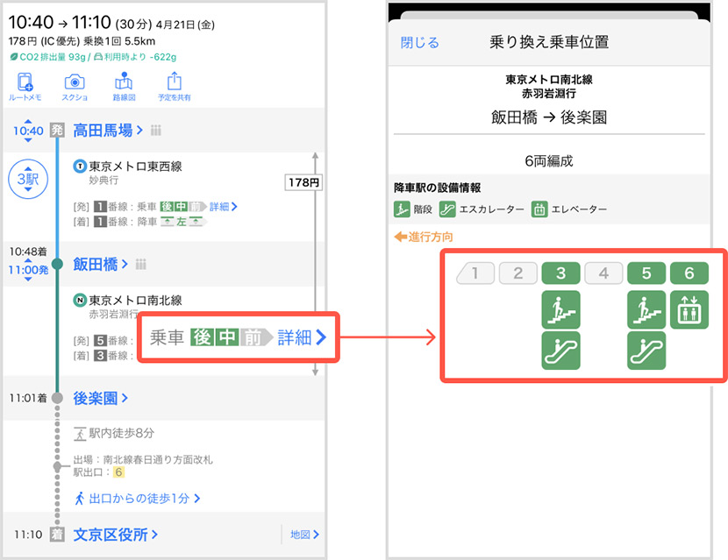Tap the 降車駅の設備情報 heading
Image resolution: width=728 pixels, height=560 pixels.
tap(437, 188)
